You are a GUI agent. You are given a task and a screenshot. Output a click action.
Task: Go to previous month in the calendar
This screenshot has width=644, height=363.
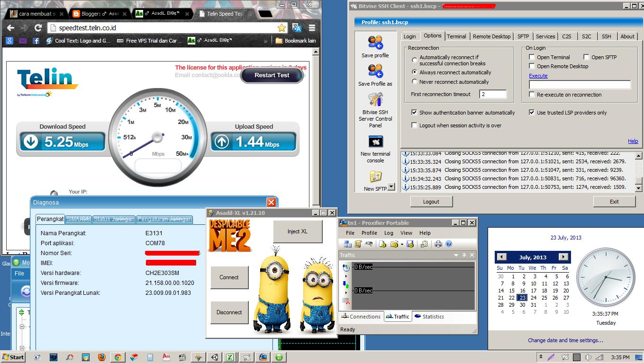click(502, 257)
